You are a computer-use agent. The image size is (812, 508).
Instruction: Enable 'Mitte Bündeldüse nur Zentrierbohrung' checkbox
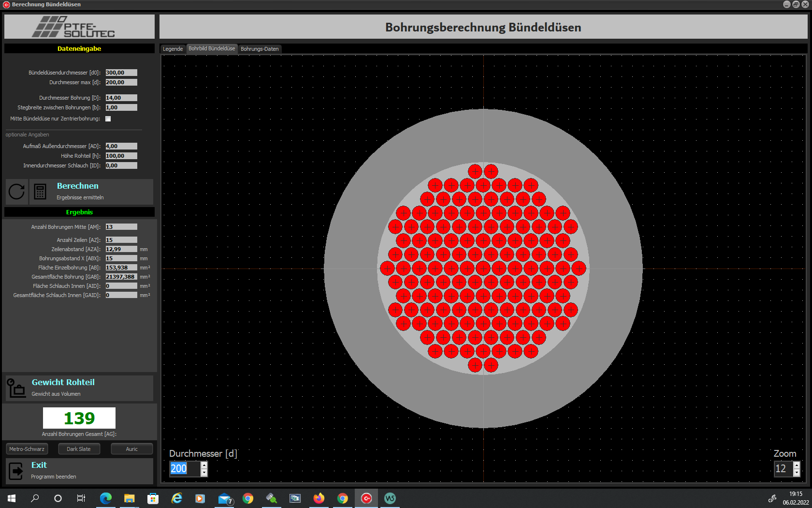(108, 119)
